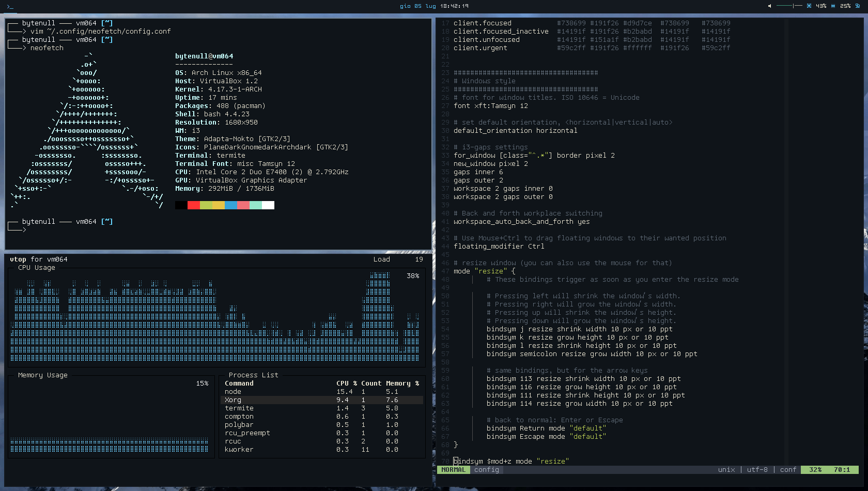Click the network icon in the top bar
Screen dimensions: 868x491
[858, 6]
